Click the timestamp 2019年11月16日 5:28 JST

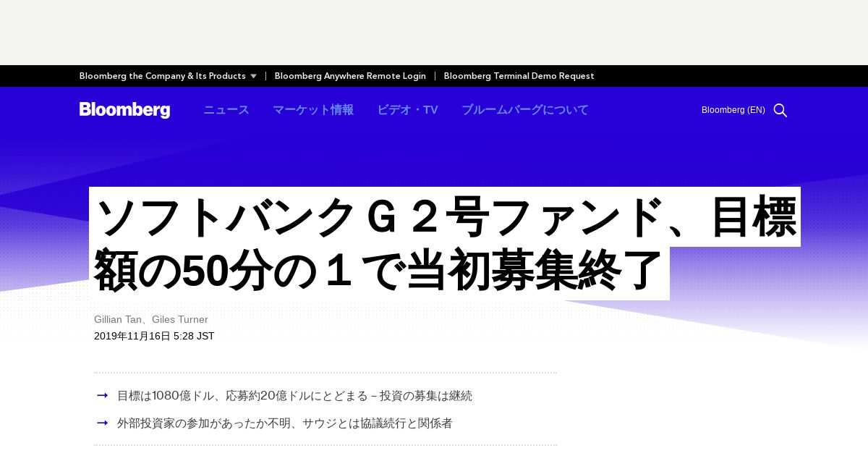click(154, 336)
